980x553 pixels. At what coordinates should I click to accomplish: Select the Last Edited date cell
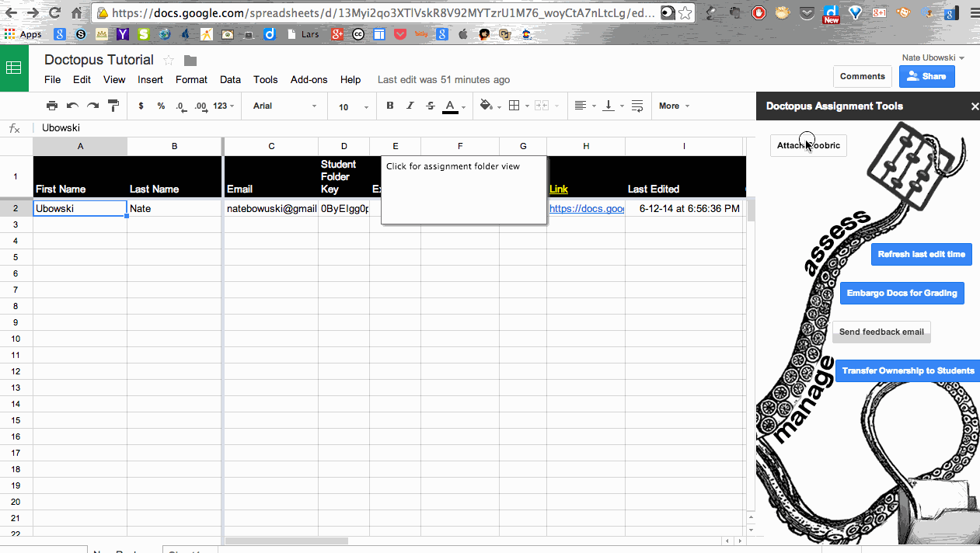(685, 208)
